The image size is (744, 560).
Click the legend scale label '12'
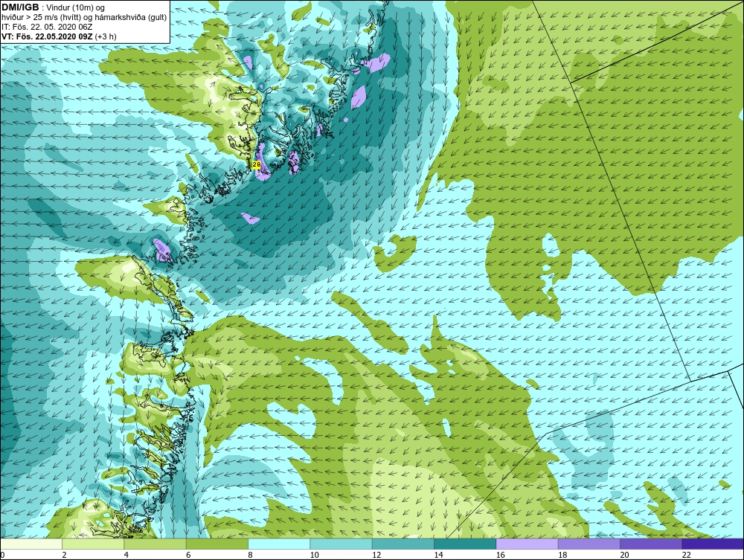click(376, 556)
